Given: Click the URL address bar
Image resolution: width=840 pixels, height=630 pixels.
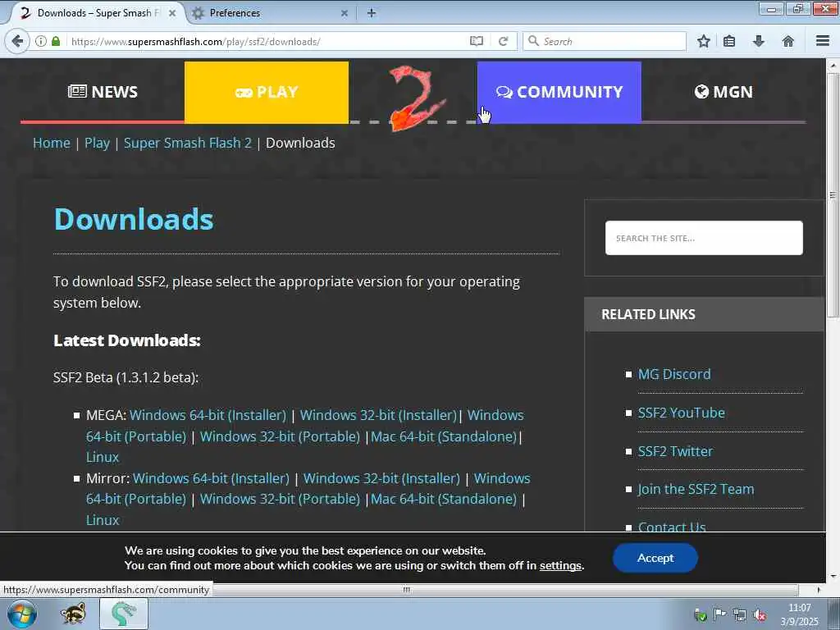Looking at the screenshot, I should click(x=268, y=41).
